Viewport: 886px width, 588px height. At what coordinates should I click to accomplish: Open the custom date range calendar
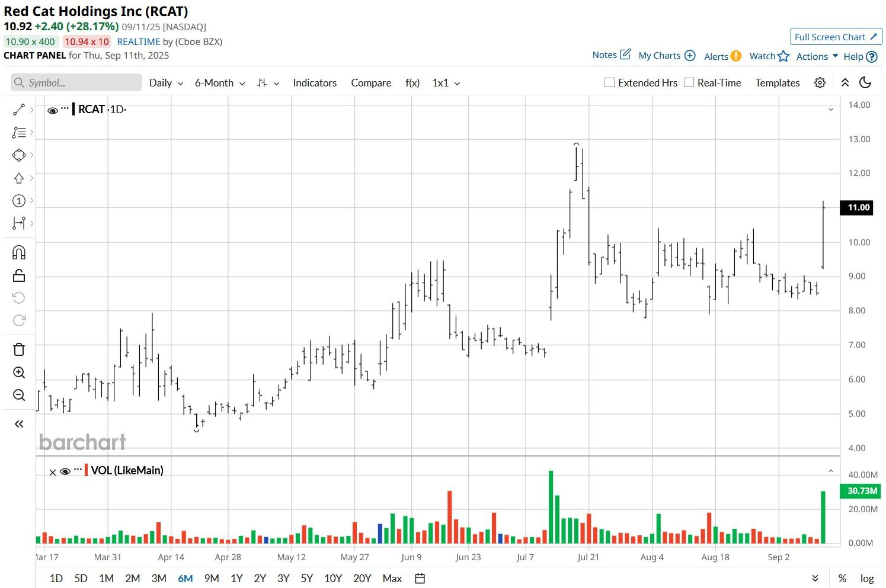420,579
